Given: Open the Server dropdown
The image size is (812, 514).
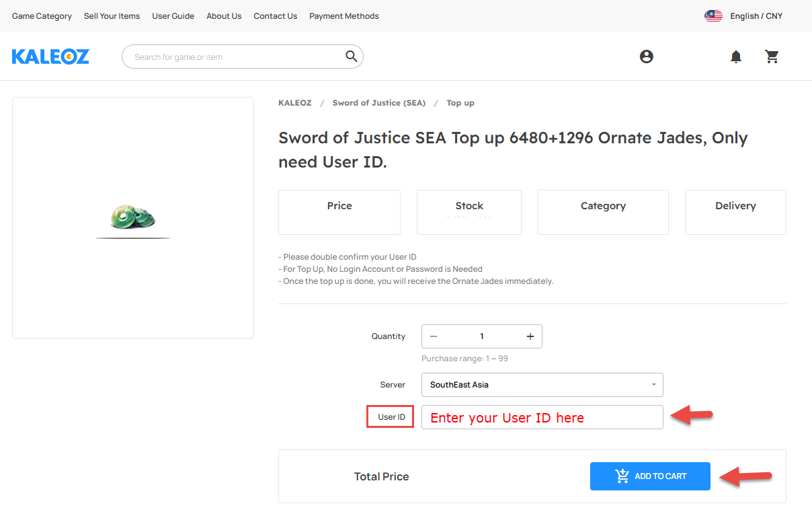Looking at the screenshot, I should (542, 385).
